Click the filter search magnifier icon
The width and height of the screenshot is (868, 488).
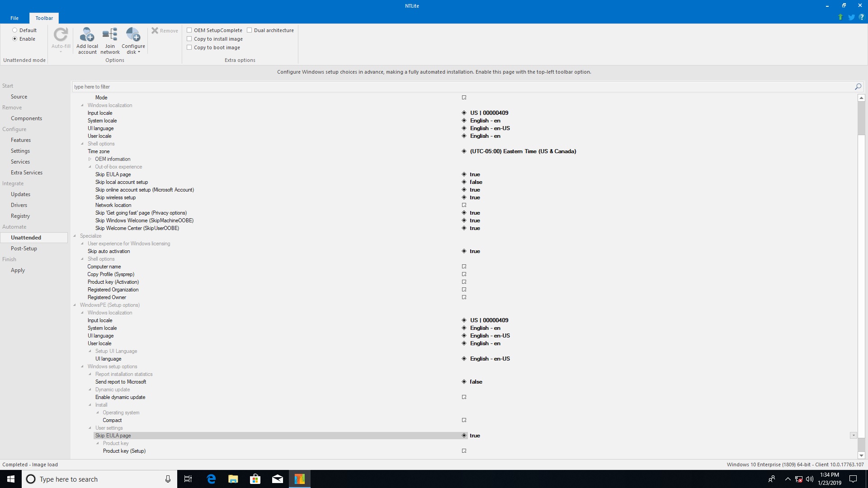pos(858,87)
